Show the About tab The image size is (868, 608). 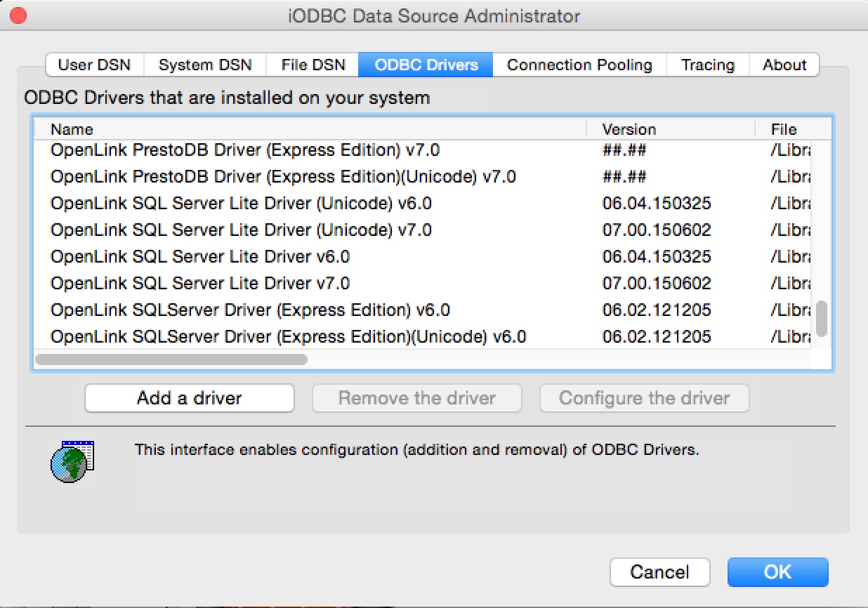click(784, 65)
